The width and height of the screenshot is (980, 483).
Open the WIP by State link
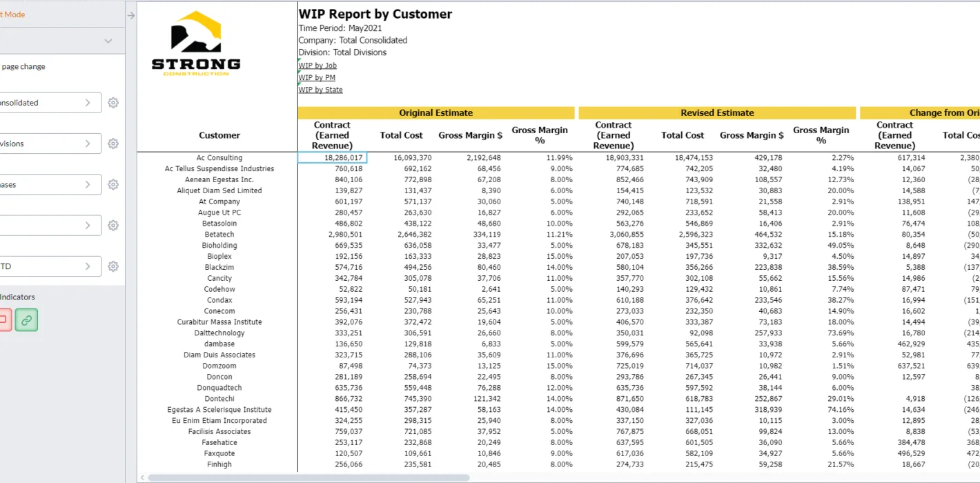point(320,90)
